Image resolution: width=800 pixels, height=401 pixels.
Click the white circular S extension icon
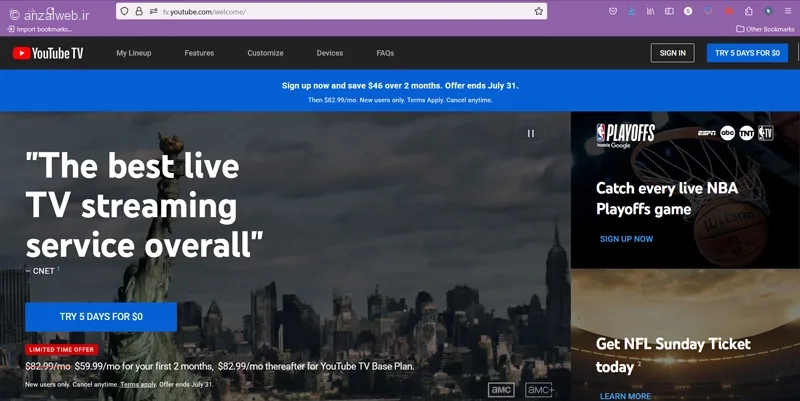pos(688,11)
